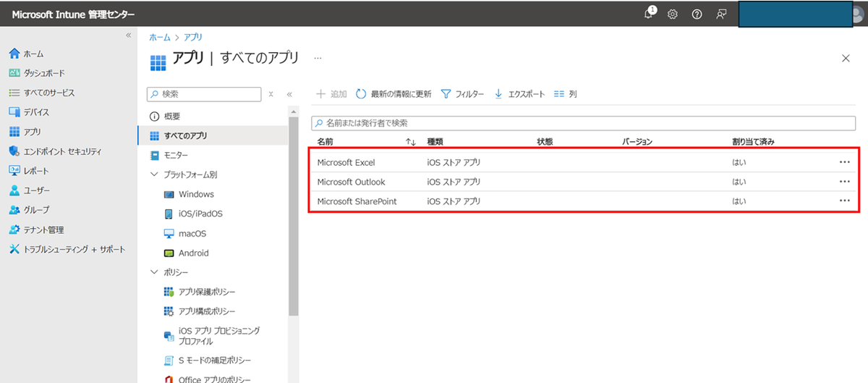The image size is (868, 383).
Task: Open the ellipsis next to page title
Action: pos(318,58)
